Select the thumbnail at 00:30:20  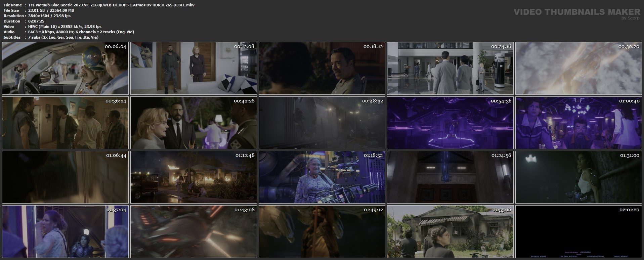578,68
